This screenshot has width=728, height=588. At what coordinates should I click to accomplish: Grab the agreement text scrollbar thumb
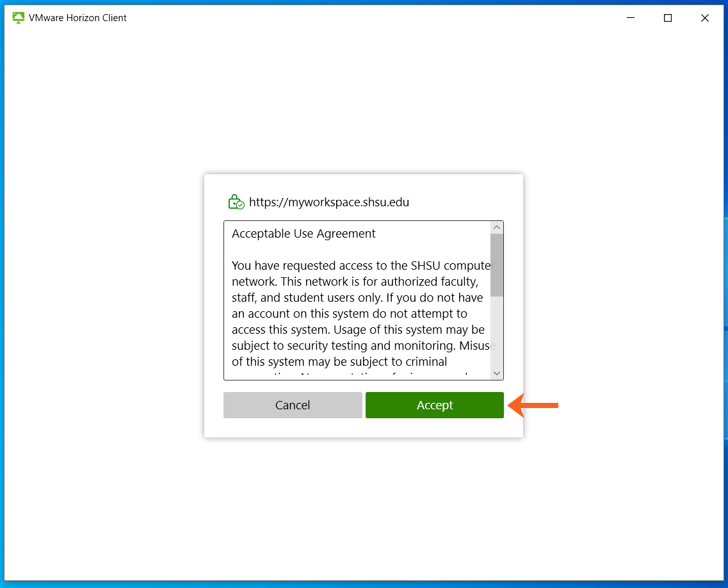pyautogui.click(x=497, y=265)
